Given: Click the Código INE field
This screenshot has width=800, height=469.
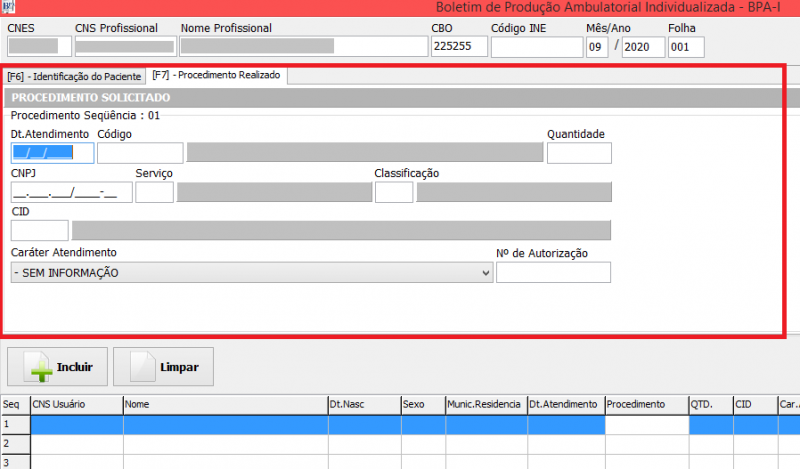Looking at the screenshot, I should click(x=536, y=47).
